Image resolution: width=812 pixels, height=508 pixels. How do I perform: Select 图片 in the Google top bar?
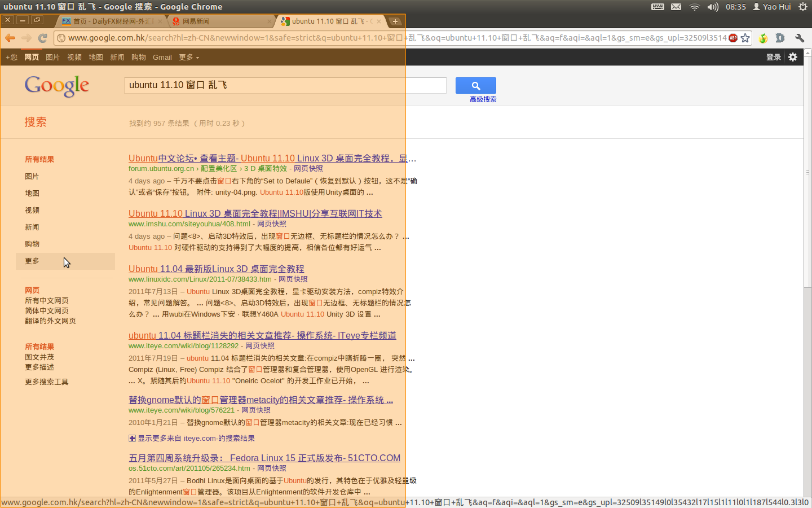click(52, 57)
